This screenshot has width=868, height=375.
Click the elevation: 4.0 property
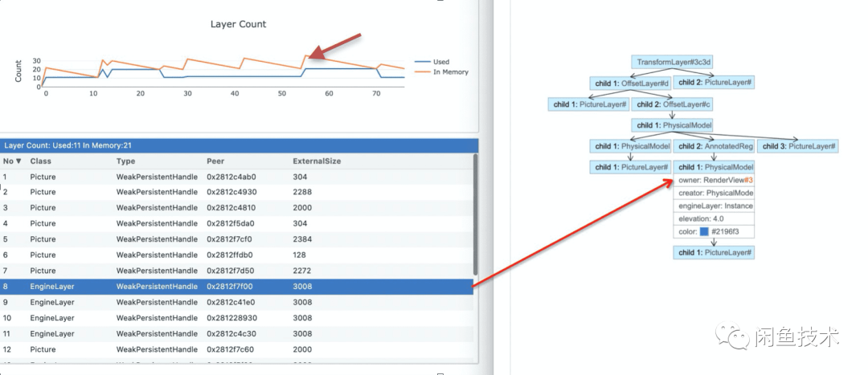(714, 219)
